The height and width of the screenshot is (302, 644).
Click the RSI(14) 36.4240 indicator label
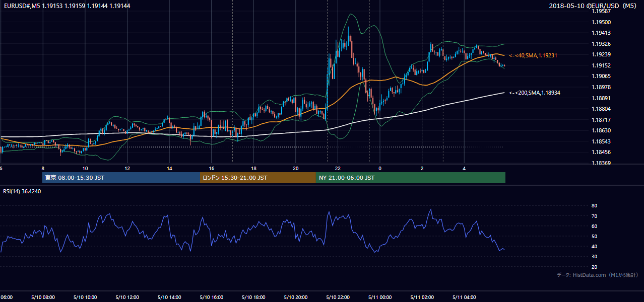point(22,191)
